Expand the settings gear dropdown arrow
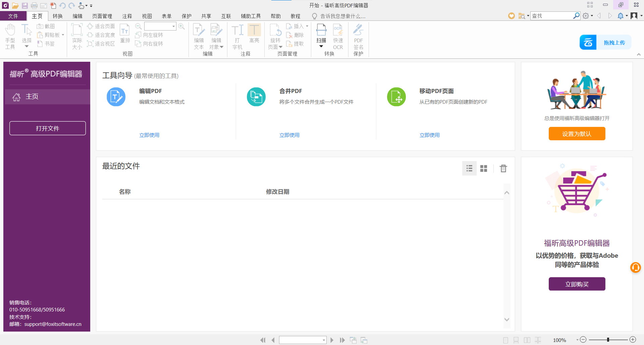644x345 pixels. (x=592, y=16)
